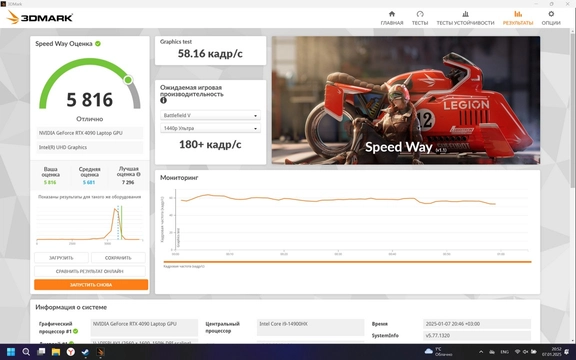Open the Опции gear icon
The image size is (576, 360).
tap(551, 14)
